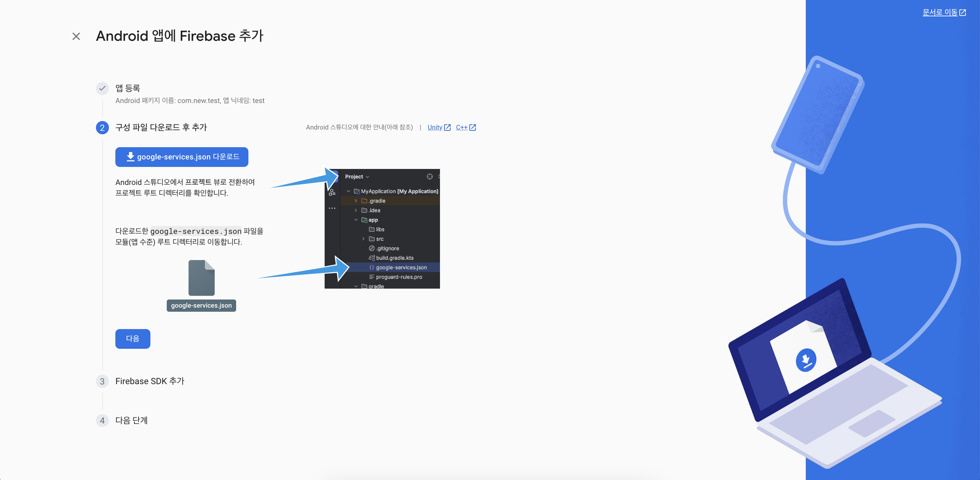Expand step 3 Firebase SDK 추가

(150, 381)
